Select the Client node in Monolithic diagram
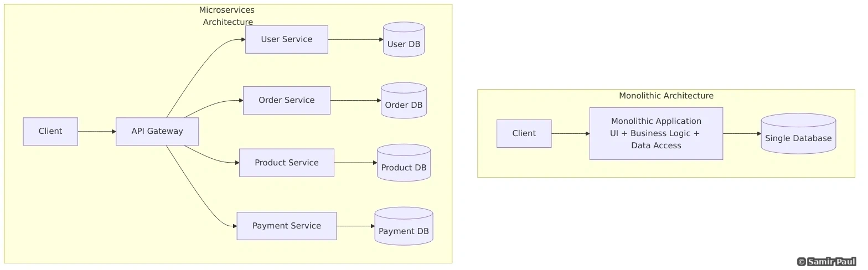Screen dimensions: 868x270 click(524, 134)
